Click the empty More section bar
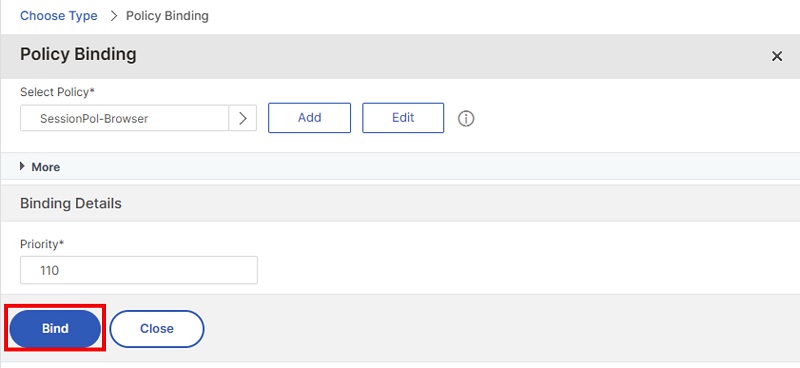 [x=429, y=166]
